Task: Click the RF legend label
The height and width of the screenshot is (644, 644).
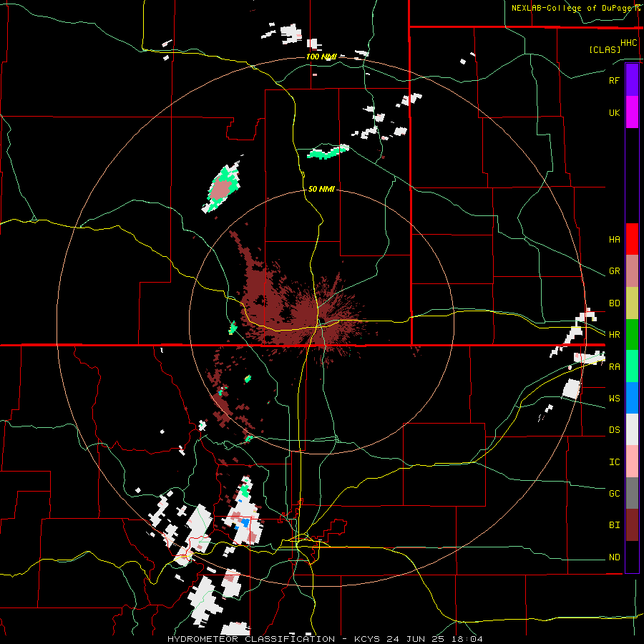Action: pyautogui.click(x=614, y=81)
